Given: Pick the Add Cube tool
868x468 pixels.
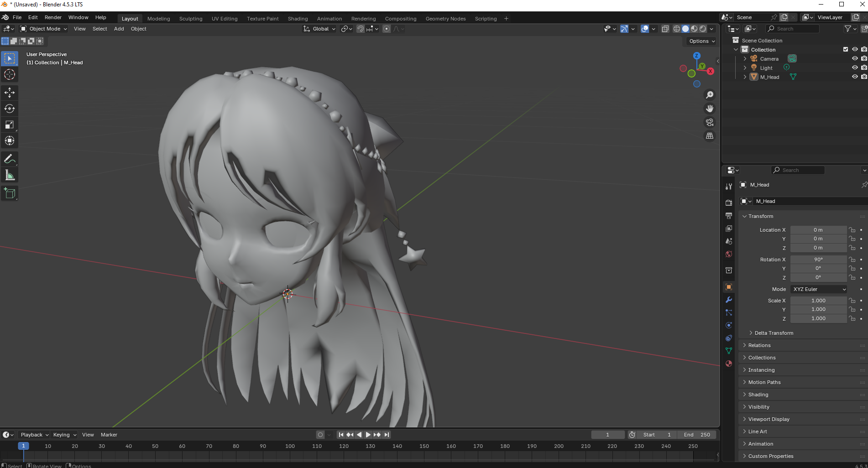Looking at the screenshot, I should (10, 193).
